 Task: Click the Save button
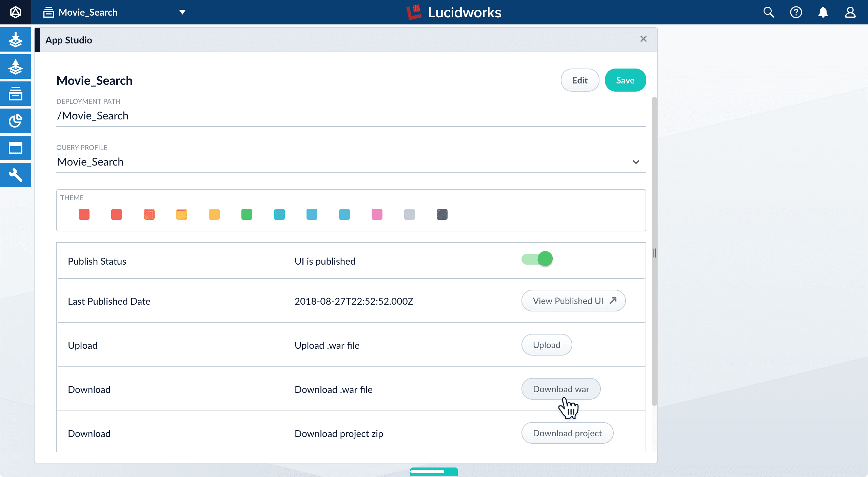(x=625, y=80)
